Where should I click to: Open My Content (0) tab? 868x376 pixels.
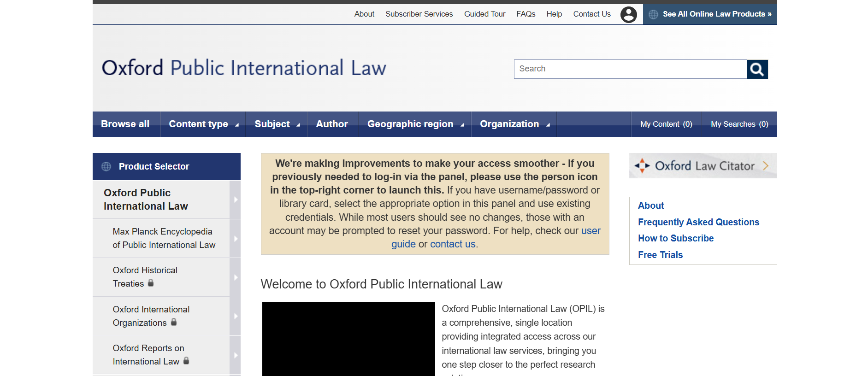(666, 124)
